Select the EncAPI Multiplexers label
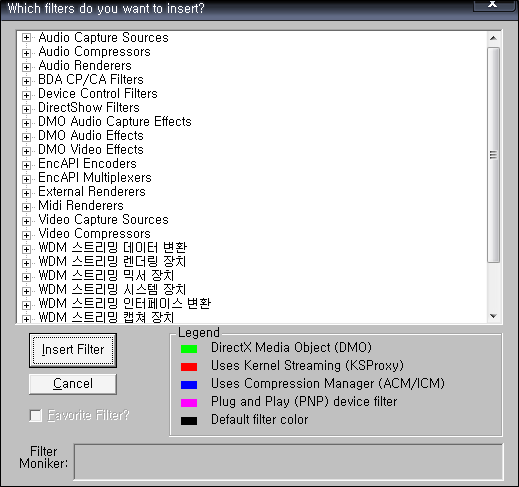 [95, 177]
